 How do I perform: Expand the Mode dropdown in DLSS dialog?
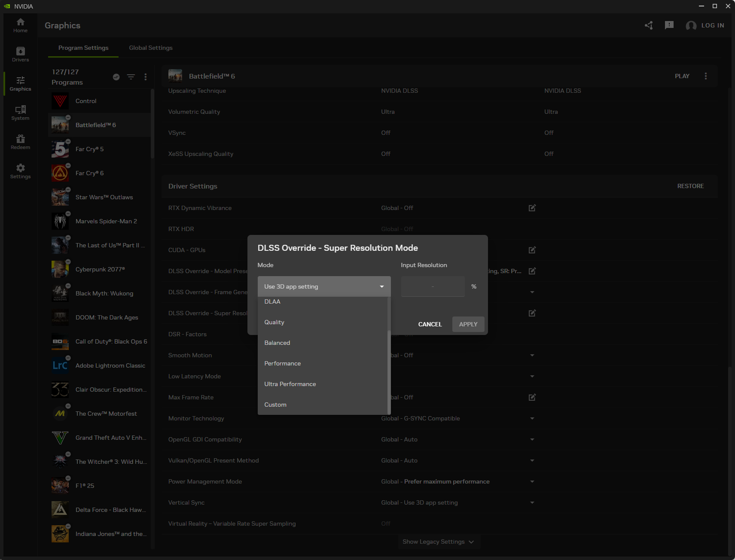point(324,286)
